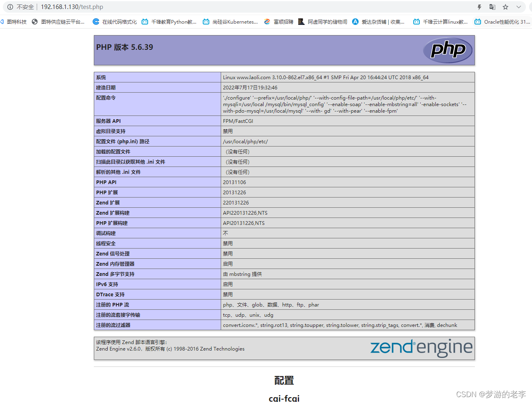Click the API20131226,NTS value
532x402 pixels.
[244, 223]
